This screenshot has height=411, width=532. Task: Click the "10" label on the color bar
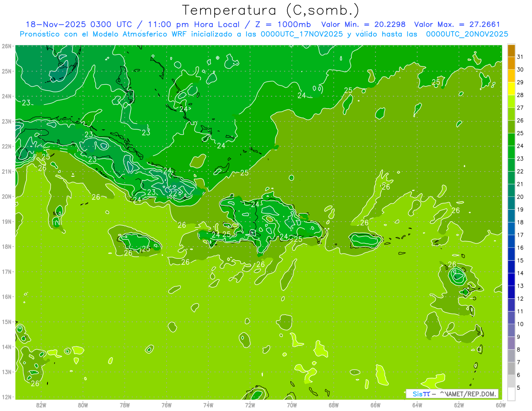[x=520, y=324]
